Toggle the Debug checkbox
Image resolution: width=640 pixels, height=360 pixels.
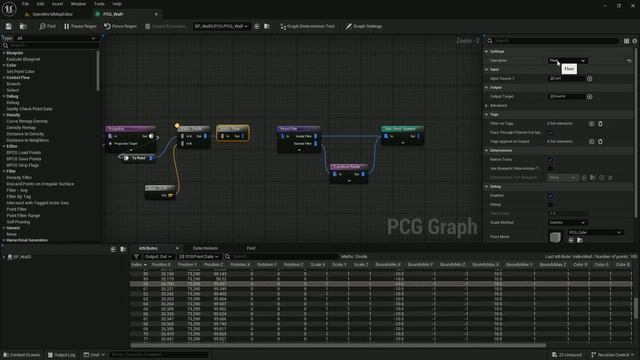550,204
